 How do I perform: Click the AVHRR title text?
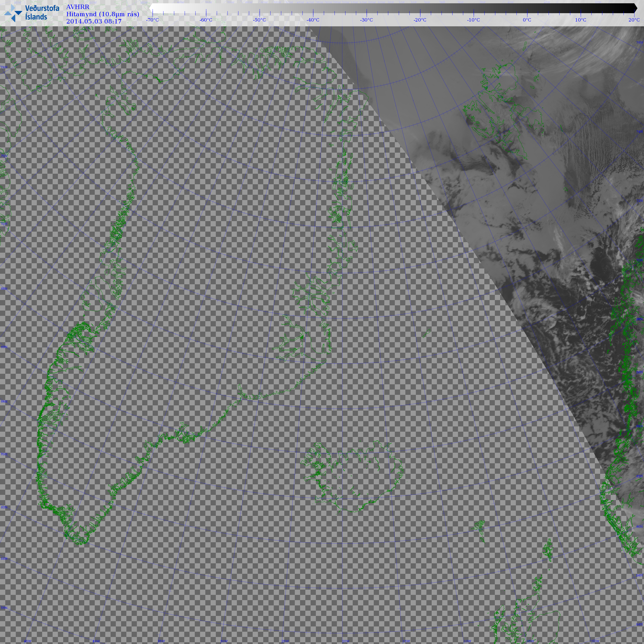click(78, 7)
